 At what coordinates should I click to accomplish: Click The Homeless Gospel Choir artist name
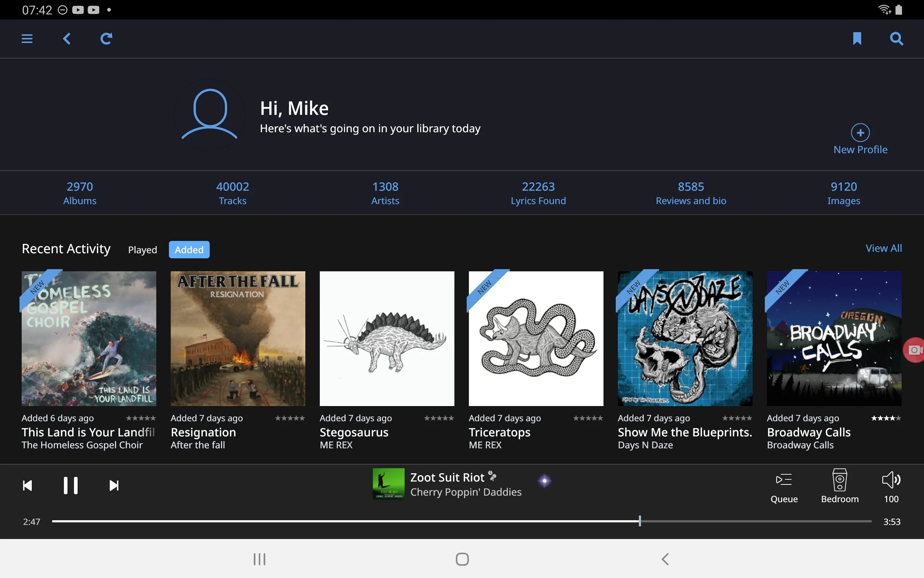(82, 445)
